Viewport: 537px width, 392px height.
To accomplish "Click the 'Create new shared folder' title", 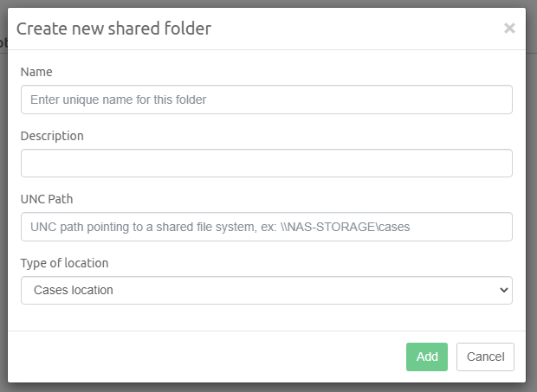I will [x=113, y=29].
